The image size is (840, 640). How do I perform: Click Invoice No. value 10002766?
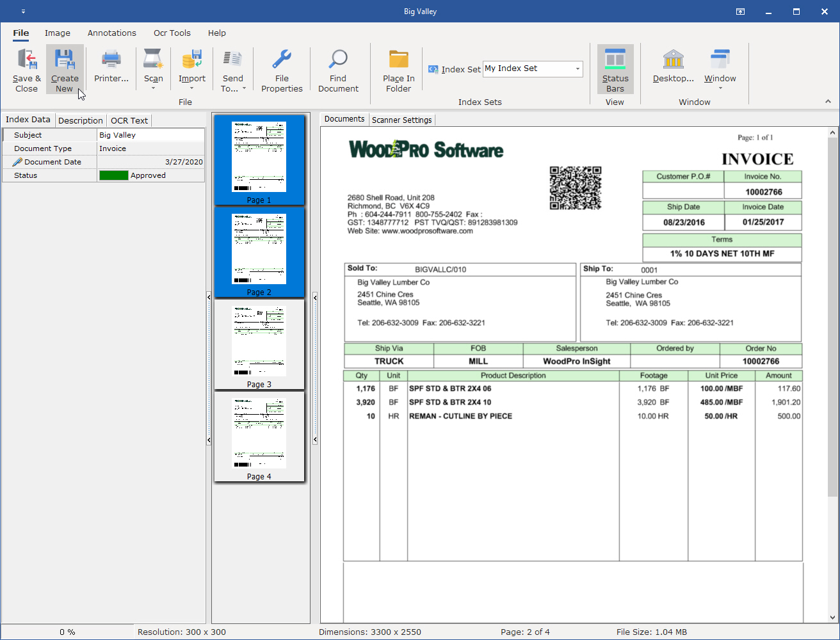click(763, 192)
